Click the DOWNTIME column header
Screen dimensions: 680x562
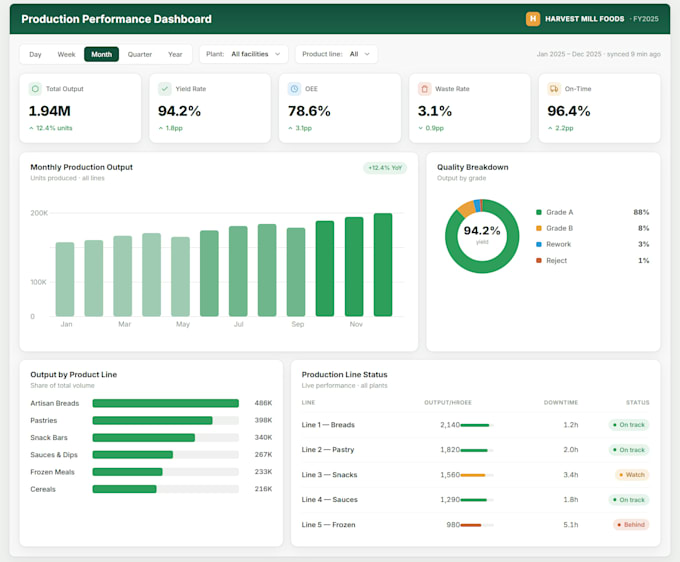561,402
